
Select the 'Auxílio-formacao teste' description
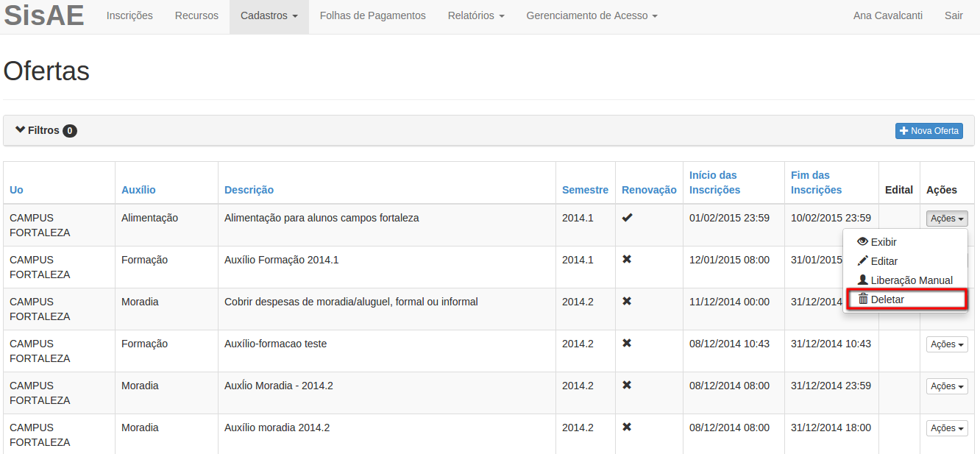click(276, 344)
